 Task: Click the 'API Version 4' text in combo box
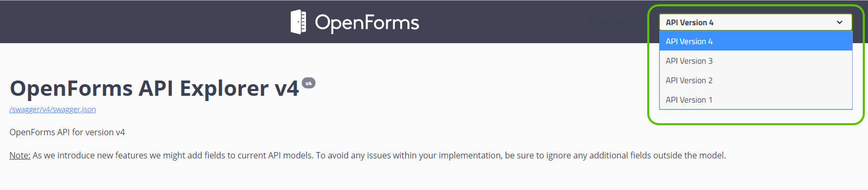(x=689, y=22)
